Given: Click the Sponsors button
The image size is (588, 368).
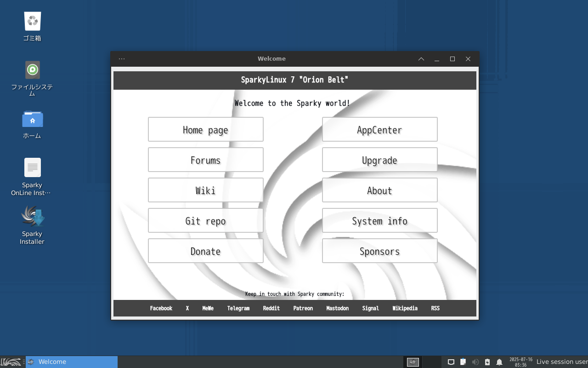Looking at the screenshot, I should pyautogui.click(x=380, y=251).
